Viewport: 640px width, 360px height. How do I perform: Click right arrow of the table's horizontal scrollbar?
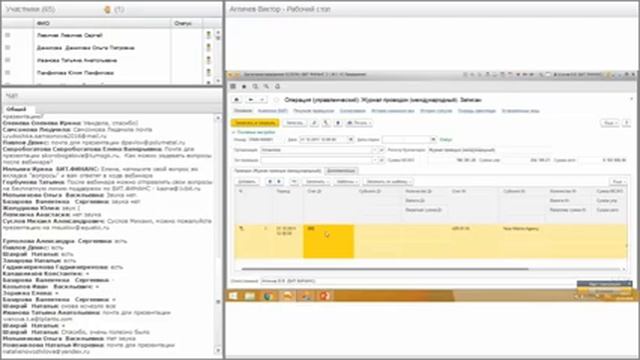click(x=624, y=269)
